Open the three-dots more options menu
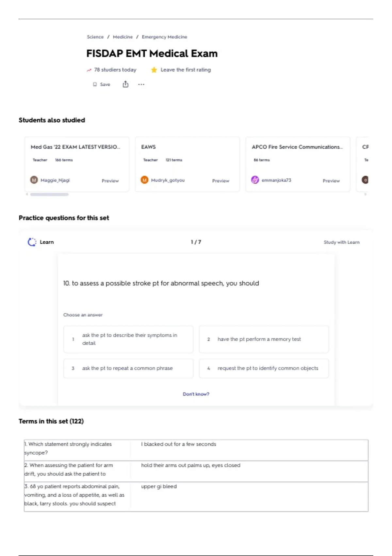This screenshot has height=556, width=392. (141, 84)
